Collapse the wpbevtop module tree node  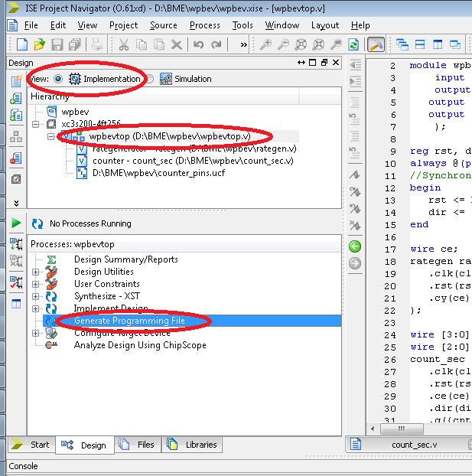click(50, 137)
